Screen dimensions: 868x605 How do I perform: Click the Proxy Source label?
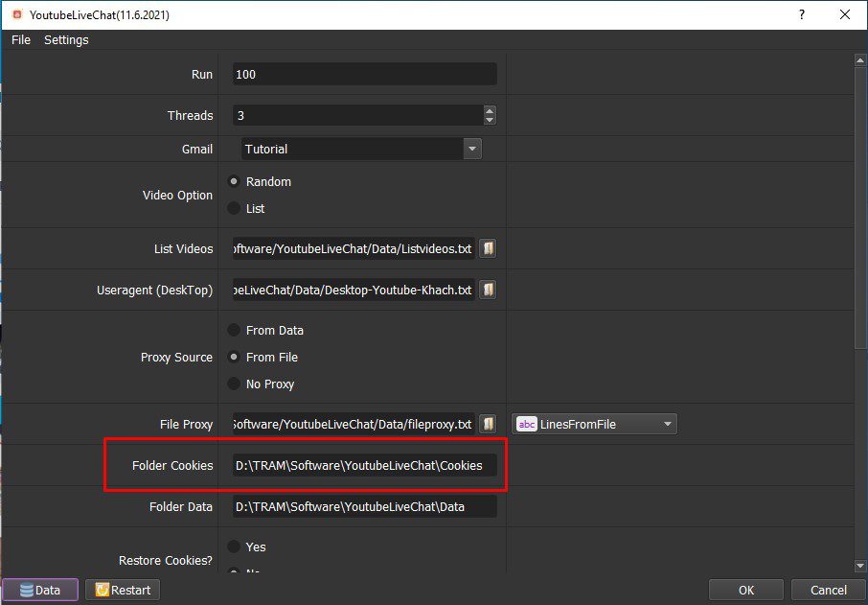176,358
